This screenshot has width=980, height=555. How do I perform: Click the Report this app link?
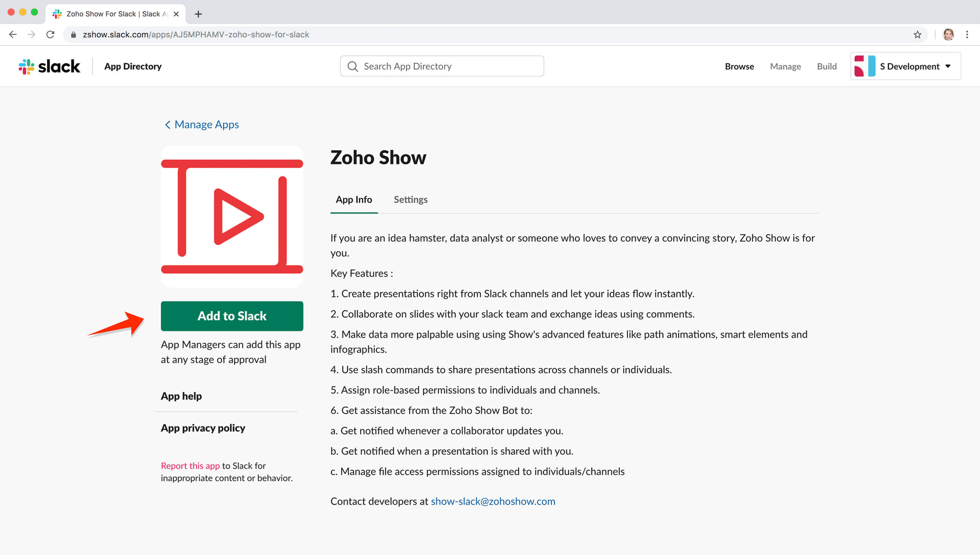[x=190, y=465]
